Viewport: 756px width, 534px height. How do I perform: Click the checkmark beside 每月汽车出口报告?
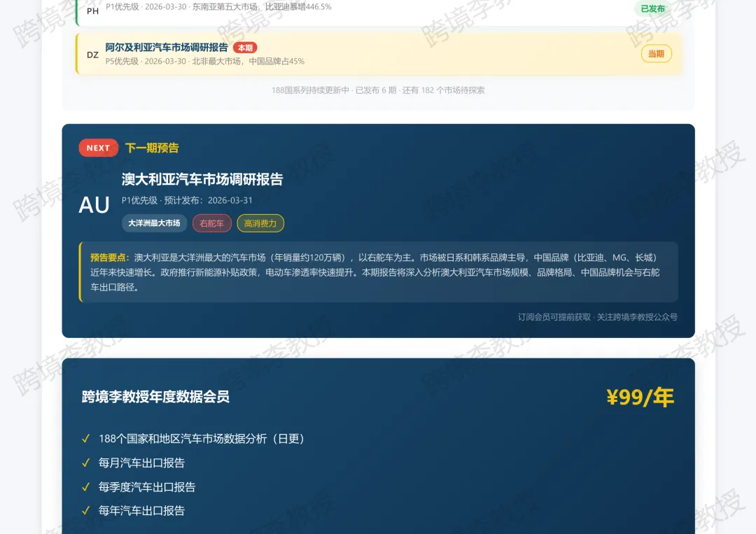pos(86,463)
